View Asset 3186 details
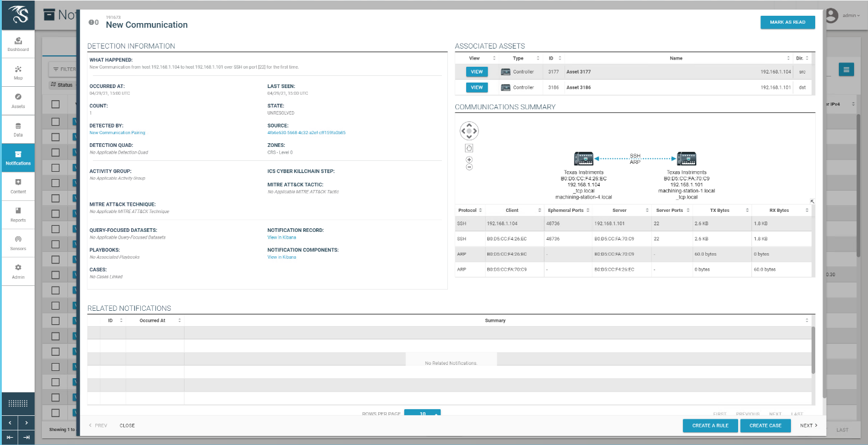The width and height of the screenshot is (868, 445). (477, 87)
